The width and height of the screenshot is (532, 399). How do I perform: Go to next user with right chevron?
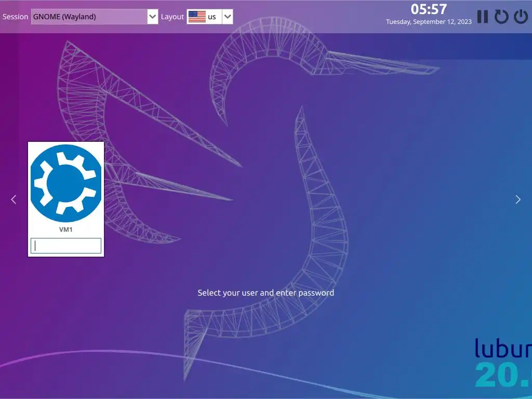[518, 199]
